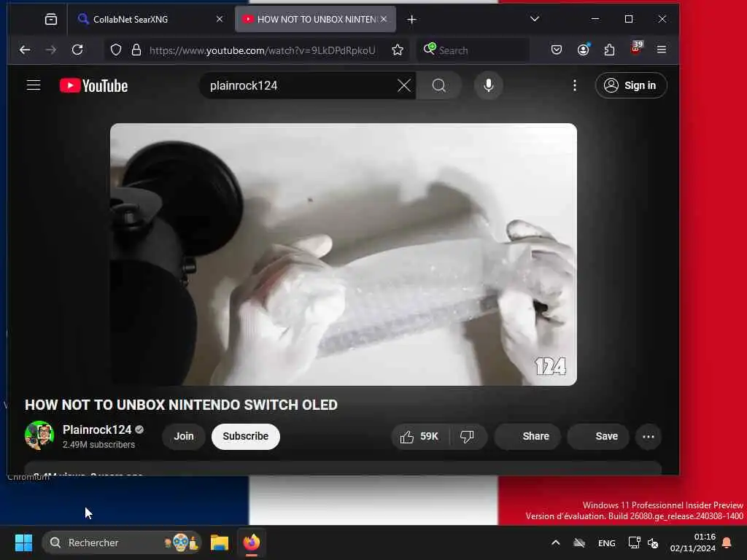Open the YouTube guide sidebar menu
Screen dimensions: 747x560
(34, 85)
